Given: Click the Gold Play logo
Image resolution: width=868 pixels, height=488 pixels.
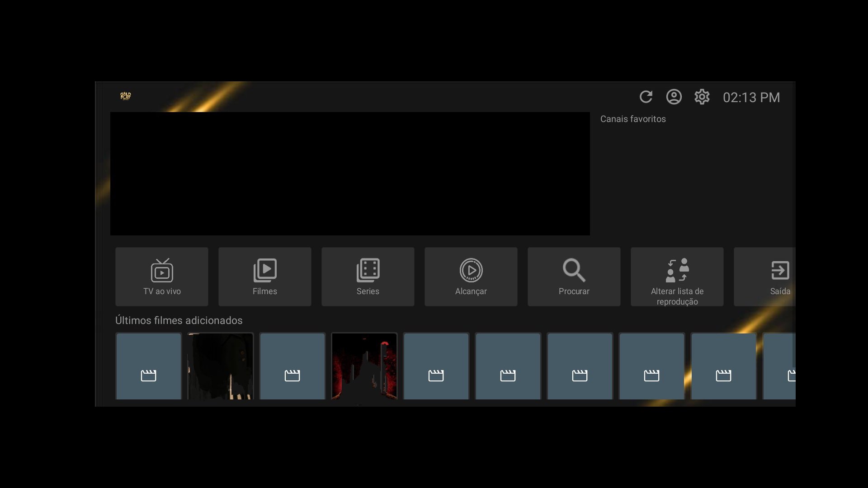Looking at the screenshot, I should (126, 96).
